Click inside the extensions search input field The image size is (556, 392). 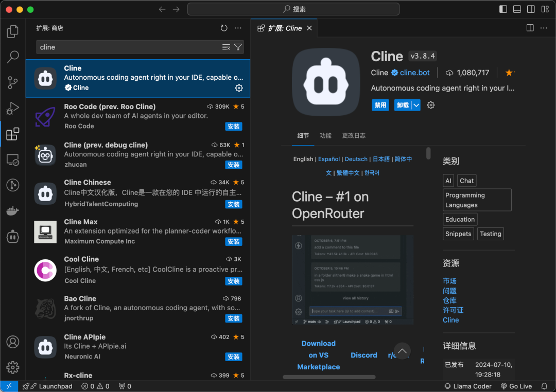[129, 47]
